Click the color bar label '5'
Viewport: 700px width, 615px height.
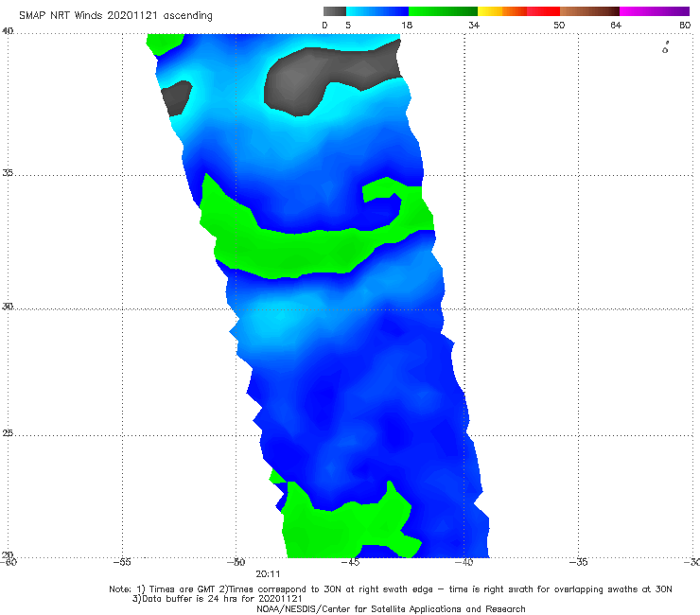[x=348, y=25]
